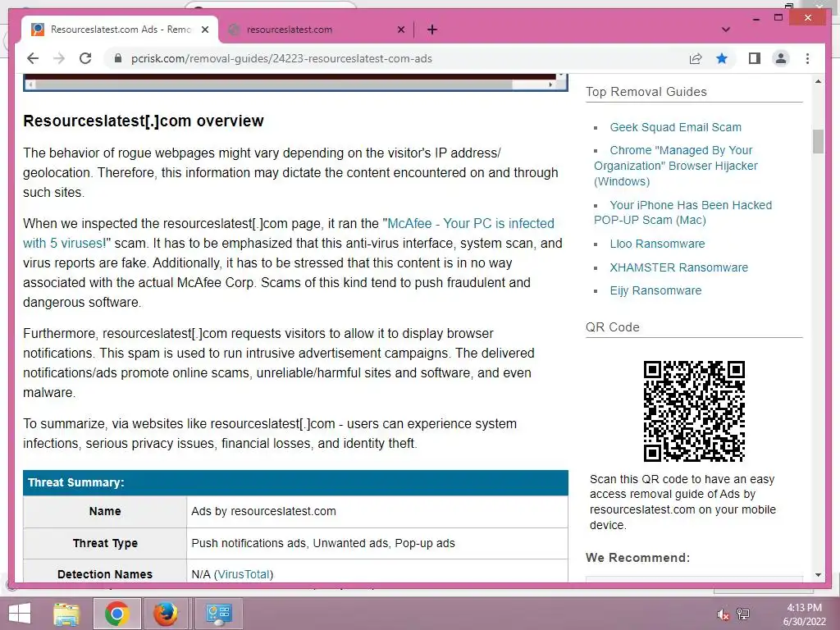The width and height of the screenshot is (840, 630).
Task: Click the QR code image
Action: 694,411
